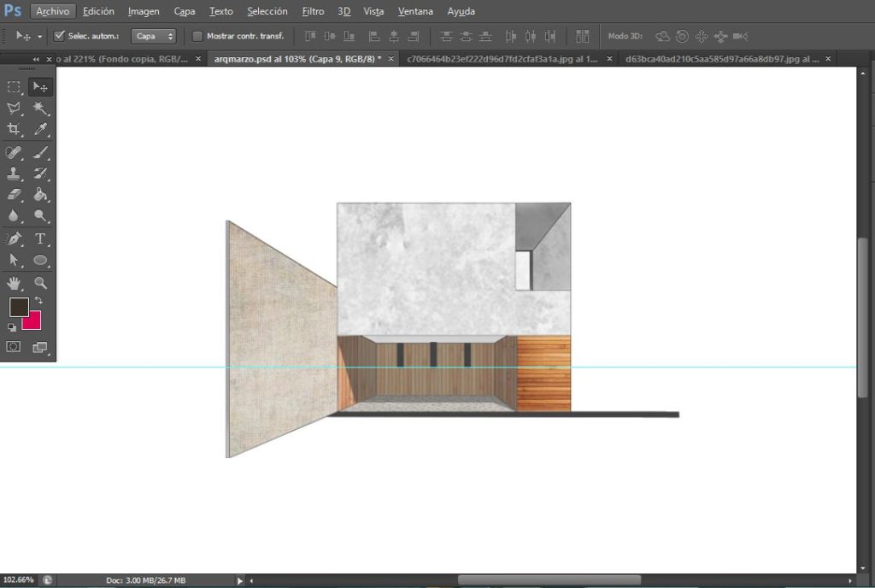
Task: Select the Horizontal Type tool
Action: point(40,238)
